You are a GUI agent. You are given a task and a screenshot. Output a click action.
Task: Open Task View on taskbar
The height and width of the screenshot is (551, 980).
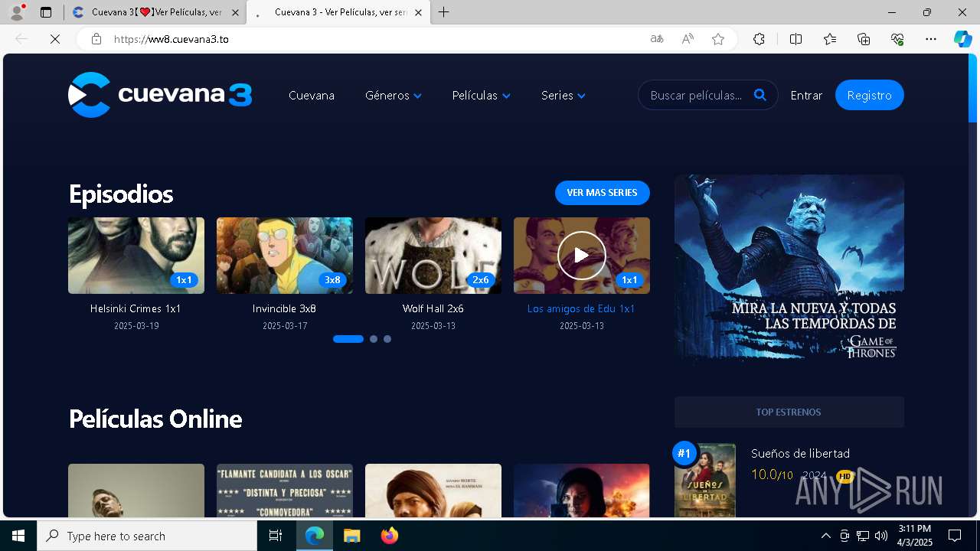(x=276, y=536)
